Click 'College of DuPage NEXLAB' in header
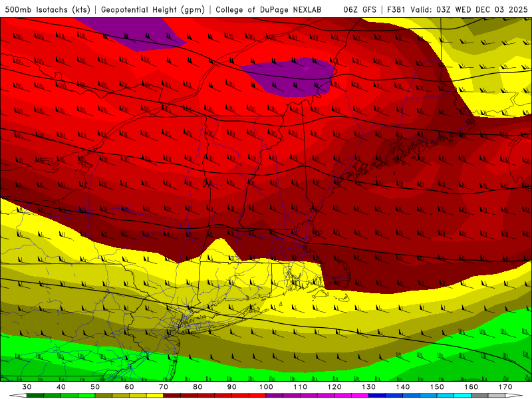Screen dimensions: 532x399 click(x=269, y=10)
